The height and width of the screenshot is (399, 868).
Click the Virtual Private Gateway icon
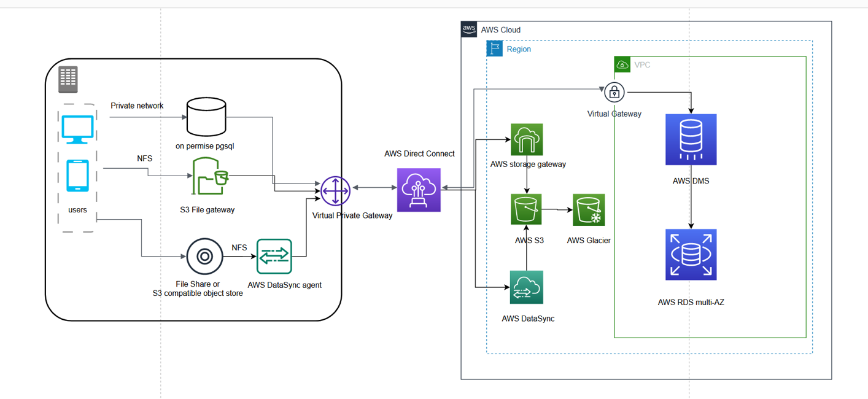(335, 191)
